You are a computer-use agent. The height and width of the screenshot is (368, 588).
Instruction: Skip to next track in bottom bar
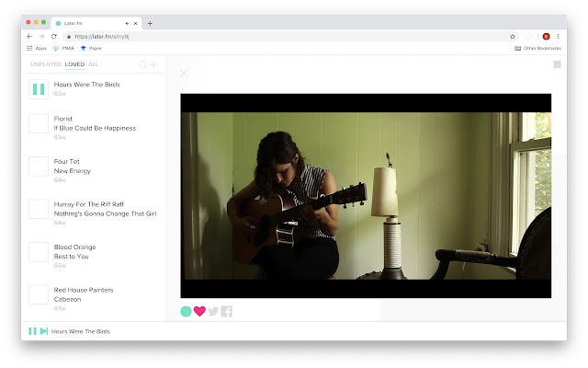(43, 331)
